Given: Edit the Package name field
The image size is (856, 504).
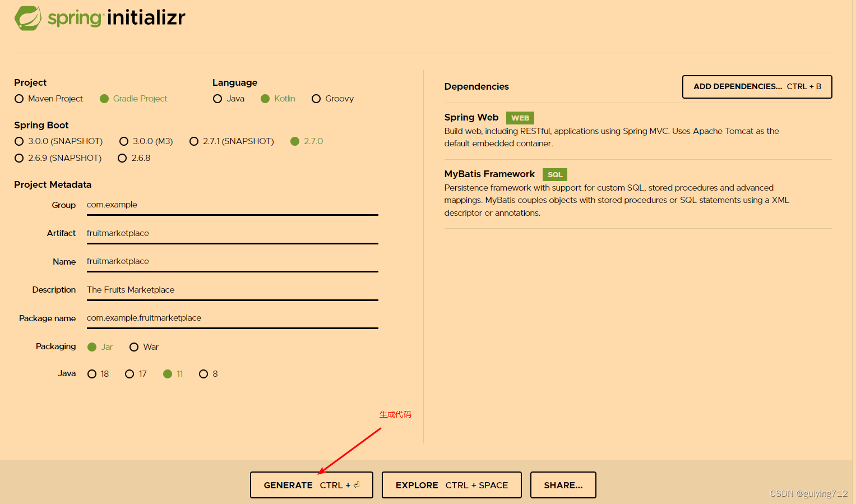Looking at the screenshot, I should pyautogui.click(x=232, y=318).
